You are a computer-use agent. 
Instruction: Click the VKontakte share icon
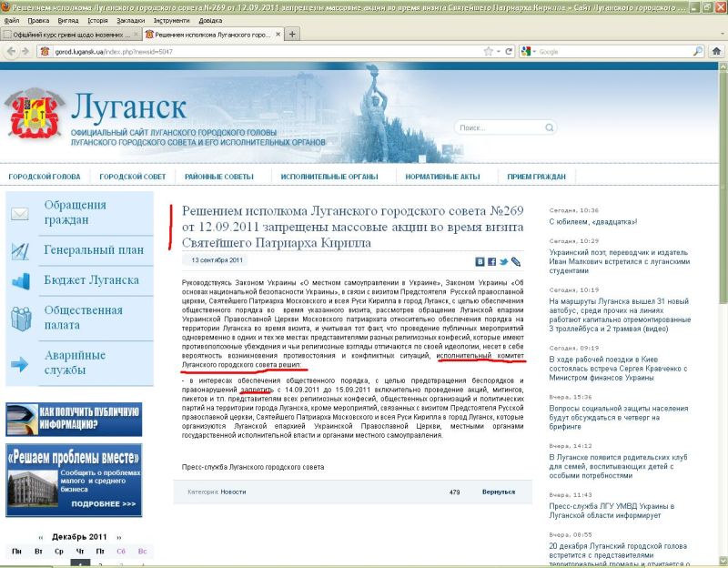point(478,261)
